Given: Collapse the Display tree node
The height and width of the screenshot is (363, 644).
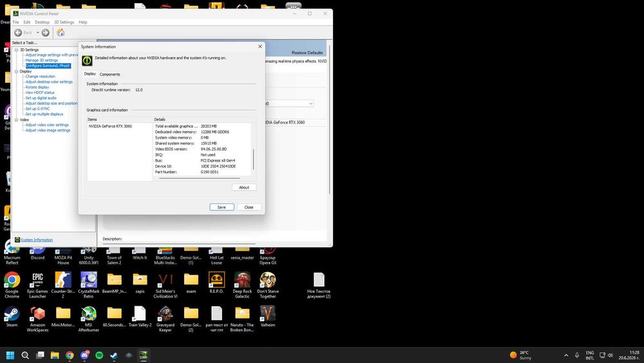Looking at the screenshot, I should click(x=17, y=71).
